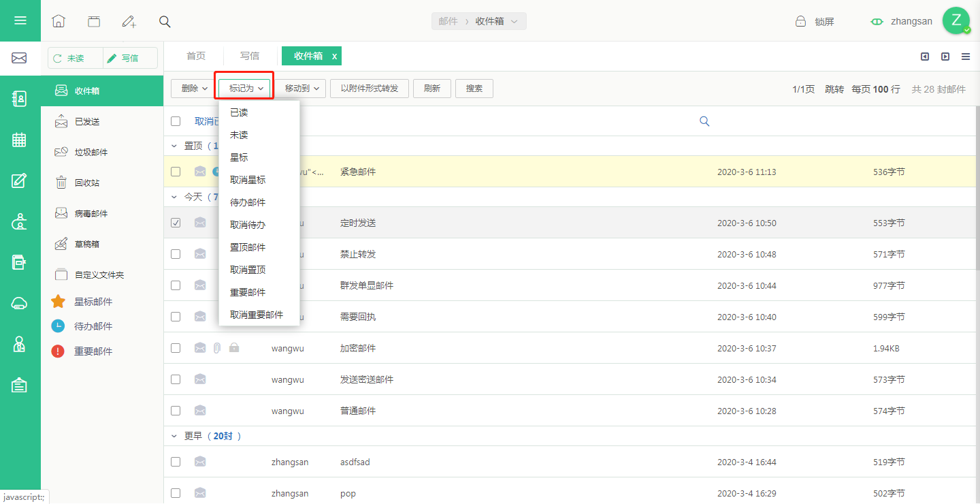This screenshot has height=504, width=980.
Task: Open the 移动到 dropdown
Action: coord(300,89)
